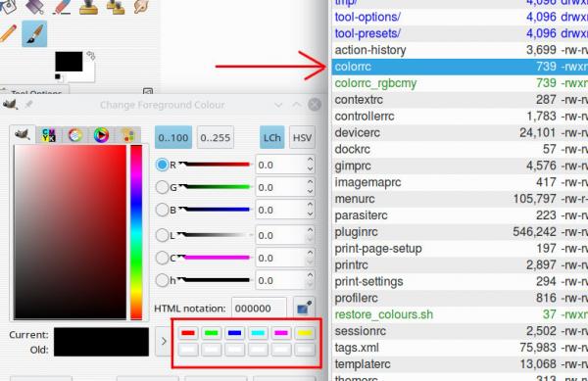Select the Paintbrush tool

[x=34, y=34]
